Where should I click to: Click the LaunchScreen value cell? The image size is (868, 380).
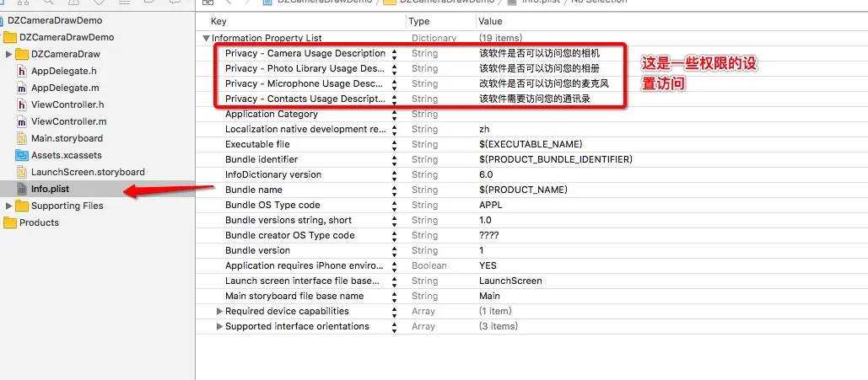pos(510,281)
